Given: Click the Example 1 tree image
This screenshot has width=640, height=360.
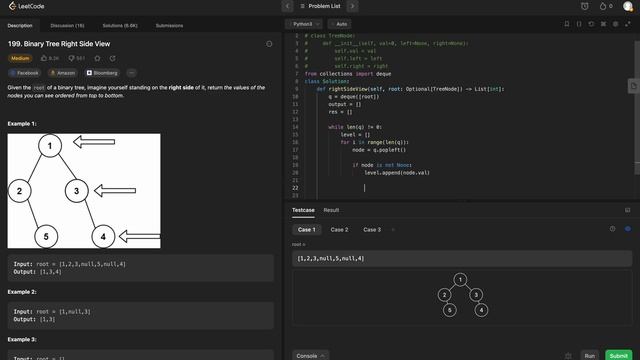Looking at the screenshot, I should pyautogui.click(x=84, y=191).
